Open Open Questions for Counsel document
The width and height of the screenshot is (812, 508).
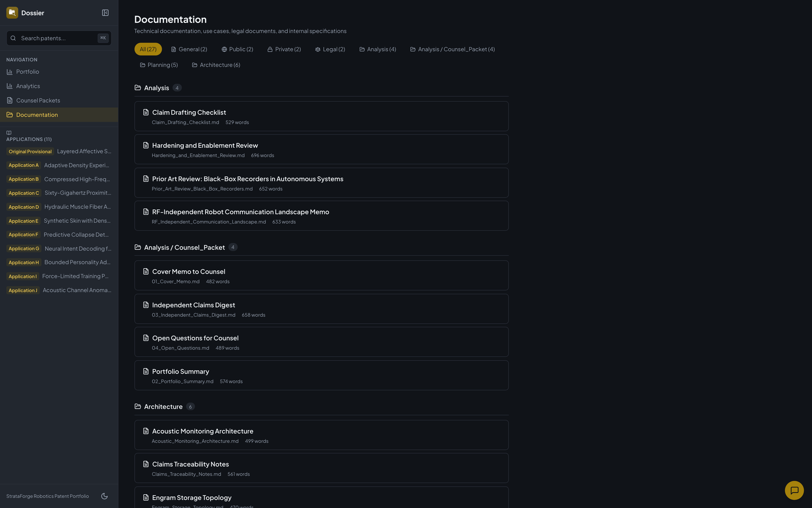(x=321, y=342)
